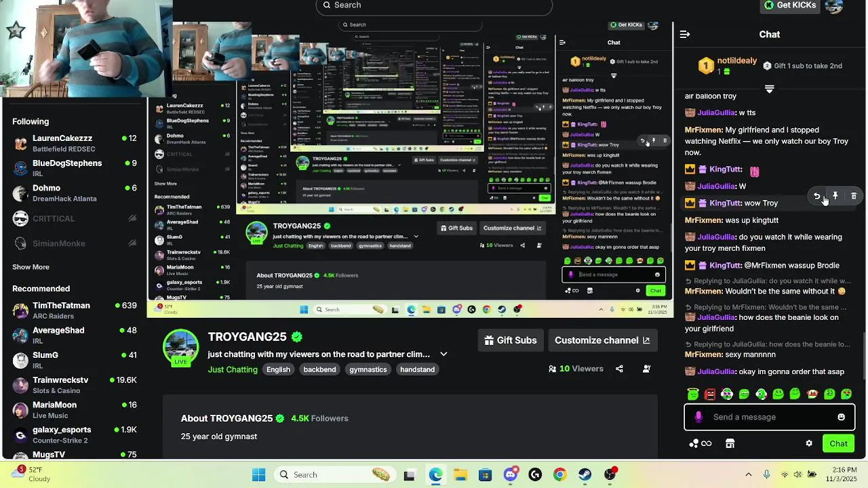Viewport: 868px width, 488px height.
Task: Insert the angry red emote
Action: 709,394
